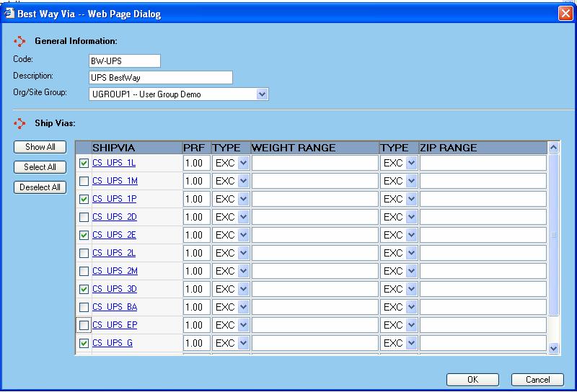Image resolution: width=577 pixels, height=392 pixels.
Task: Click the General Information section icon
Action: (x=19, y=42)
